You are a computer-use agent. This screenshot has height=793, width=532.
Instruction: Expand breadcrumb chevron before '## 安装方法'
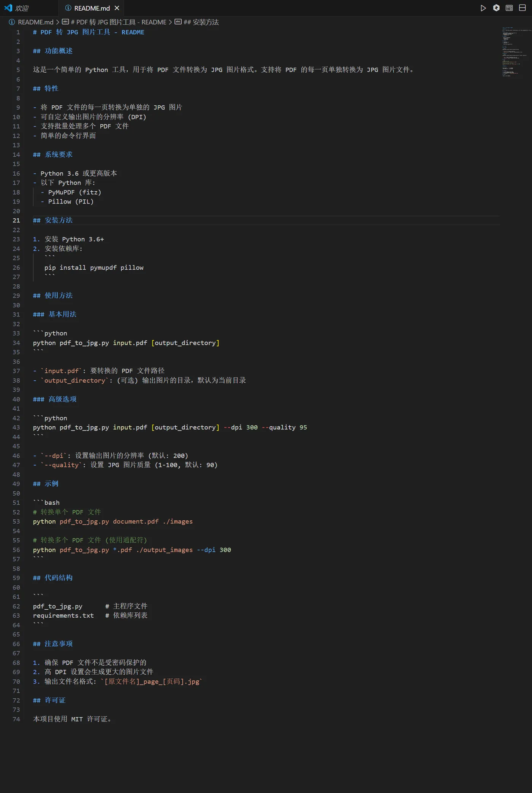click(170, 22)
